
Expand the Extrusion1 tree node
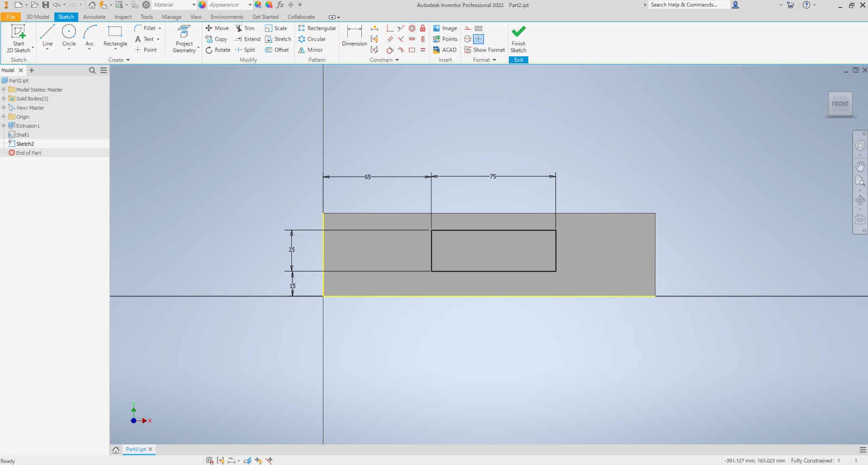pyautogui.click(x=4, y=126)
